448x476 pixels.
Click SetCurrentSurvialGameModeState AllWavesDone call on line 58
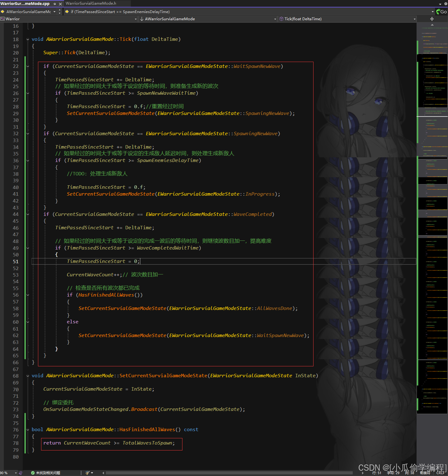188,308
